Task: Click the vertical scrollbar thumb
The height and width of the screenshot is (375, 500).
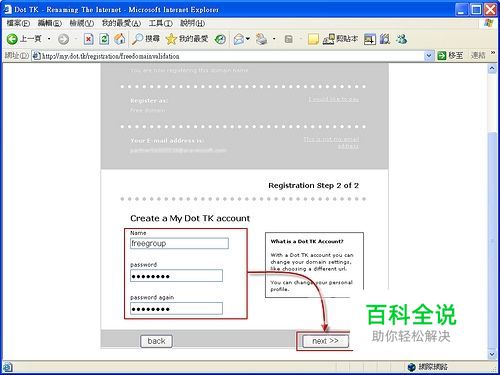Action: coord(492,240)
